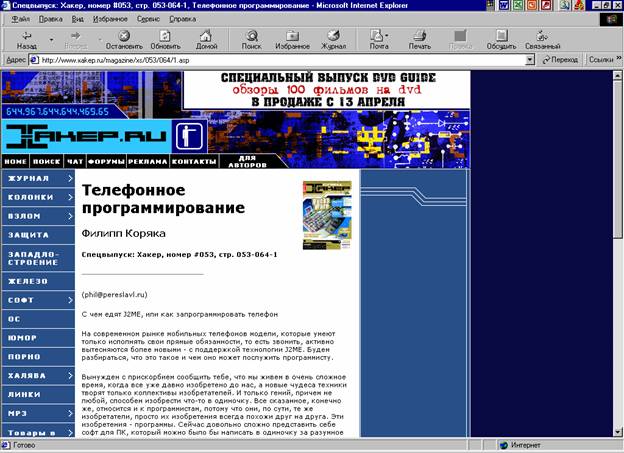Viewport: 624px width, 453px height.
Task: Open the Почта mail toolbar button
Action: coord(378,40)
